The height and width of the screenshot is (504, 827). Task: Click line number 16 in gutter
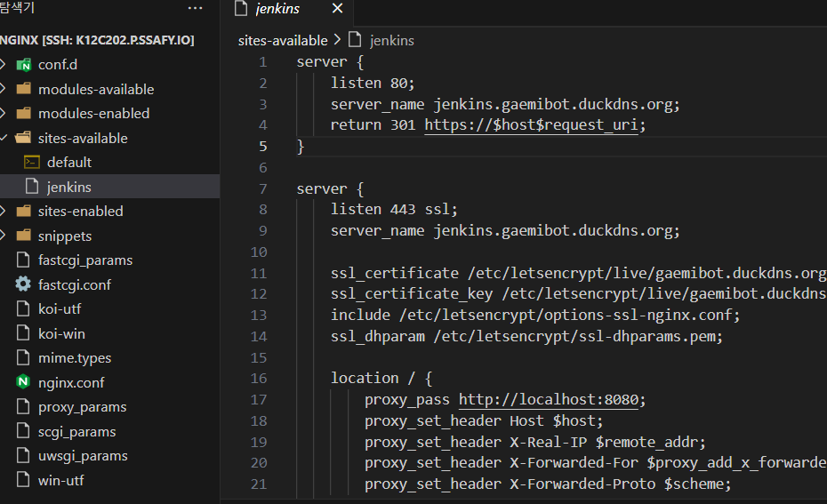[x=259, y=378]
